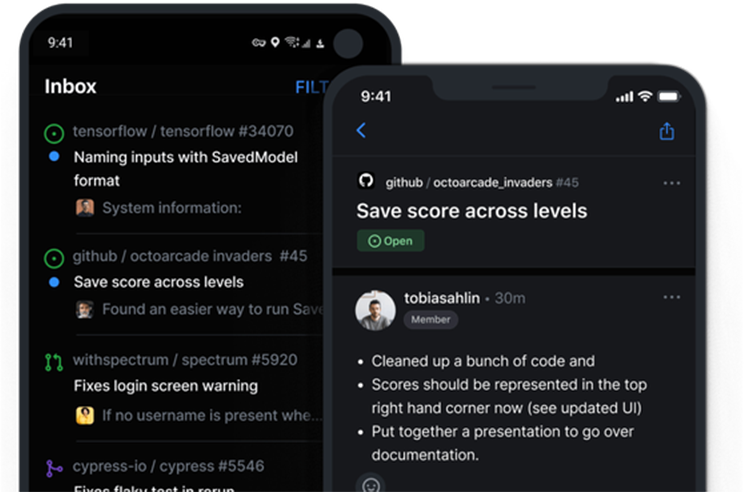Tap the unread blue dot on Save score
Image resolution: width=744 pixels, height=492 pixels.
tap(54, 282)
